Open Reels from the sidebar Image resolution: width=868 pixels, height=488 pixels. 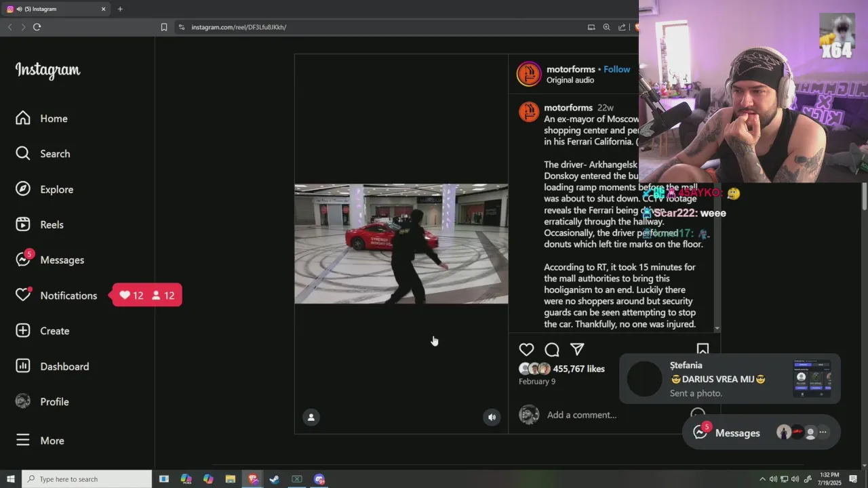click(39, 224)
